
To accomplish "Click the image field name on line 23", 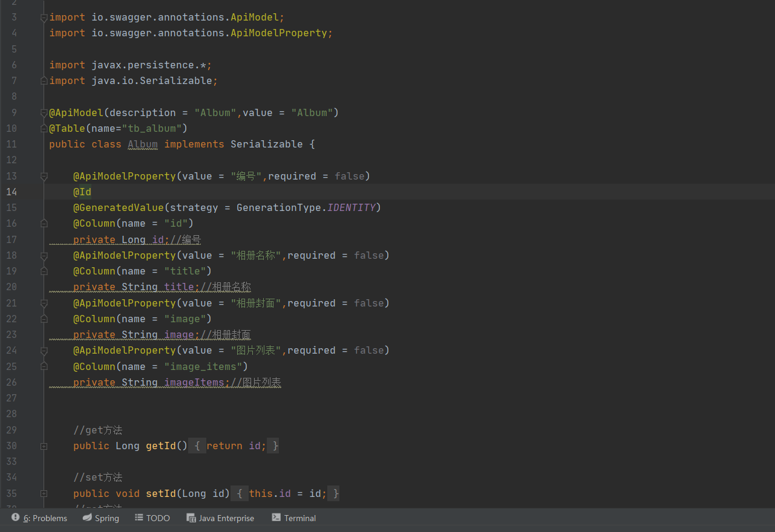I will [179, 334].
